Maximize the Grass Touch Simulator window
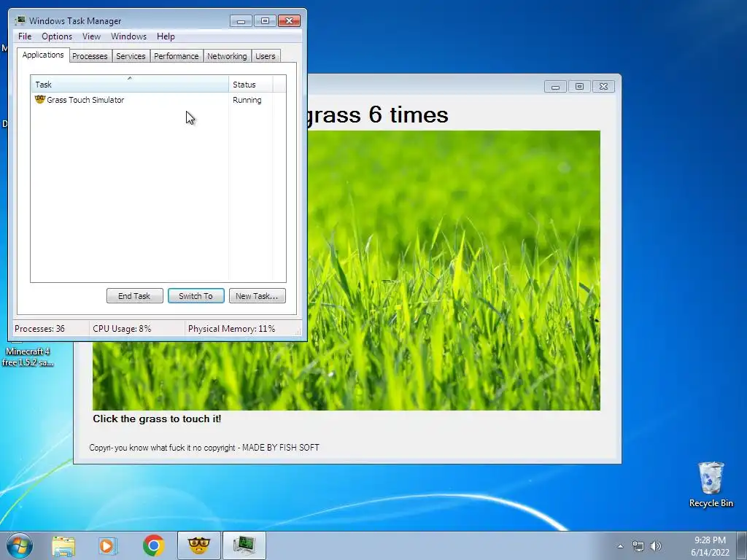Viewport: 747px width, 560px height. click(579, 87)
